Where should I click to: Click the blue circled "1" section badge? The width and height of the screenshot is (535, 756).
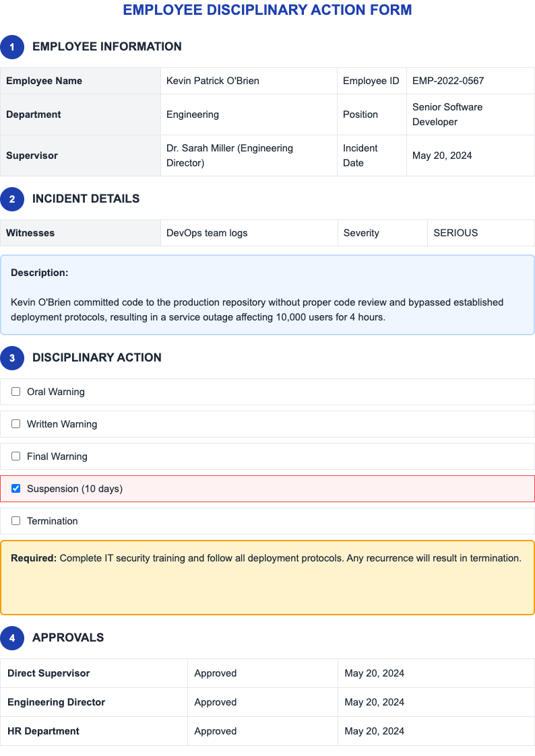[x=12, y=47]
